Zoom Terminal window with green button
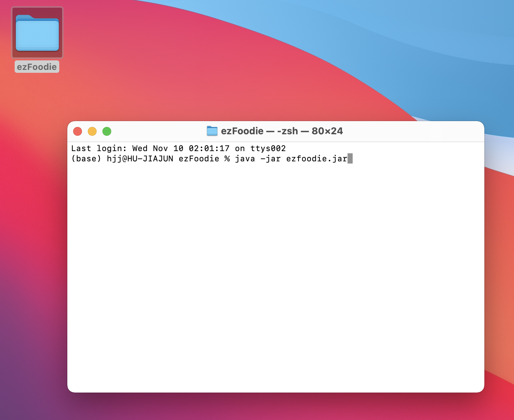 coord(107,131)
